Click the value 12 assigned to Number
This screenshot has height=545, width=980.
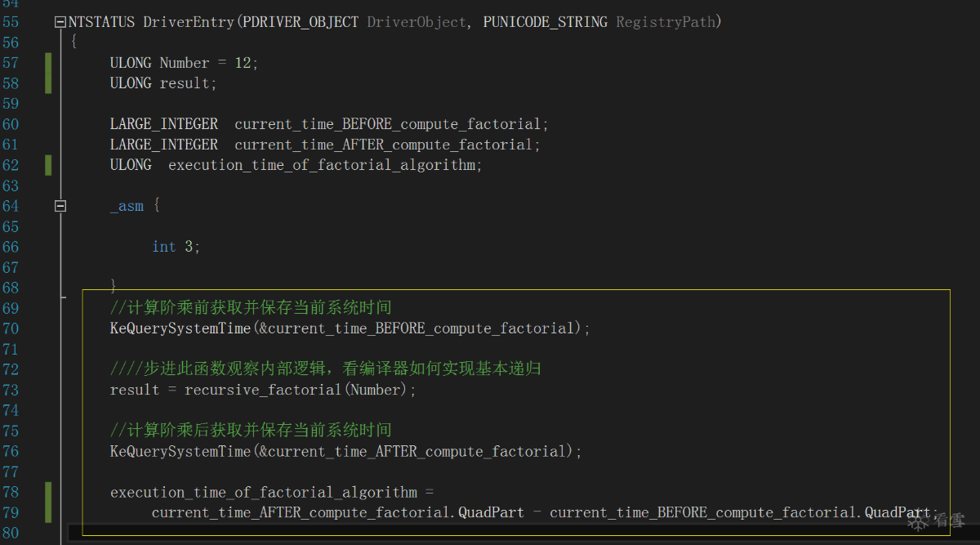tap(243, 63)
